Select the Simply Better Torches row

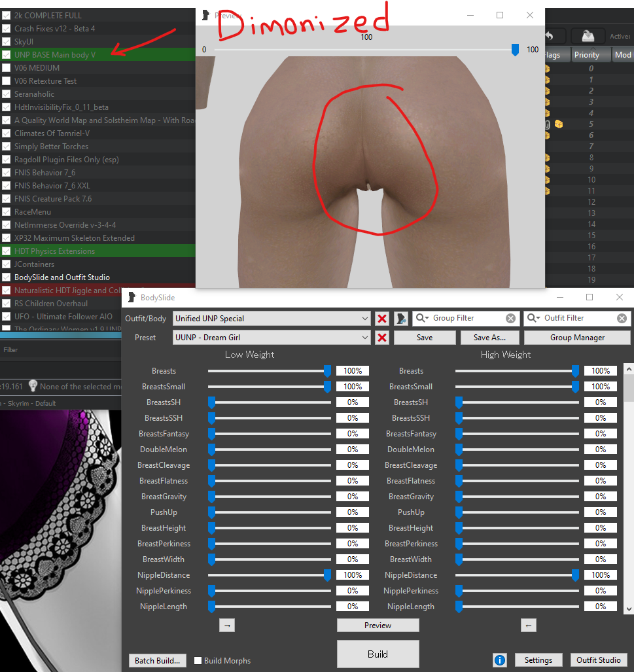point(97,147)
